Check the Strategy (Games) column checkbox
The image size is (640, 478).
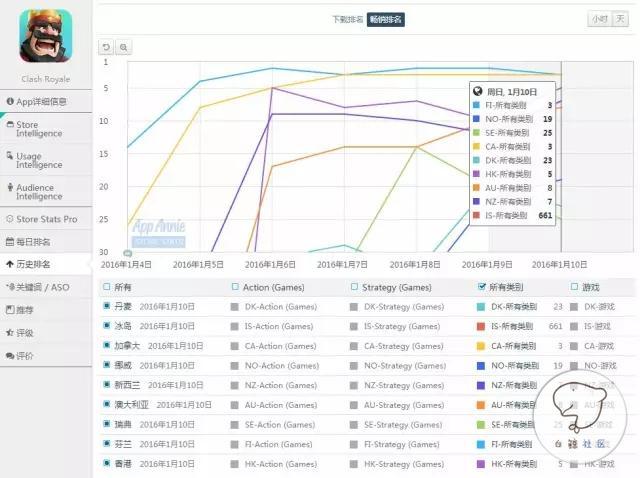[x=354, y=288]
